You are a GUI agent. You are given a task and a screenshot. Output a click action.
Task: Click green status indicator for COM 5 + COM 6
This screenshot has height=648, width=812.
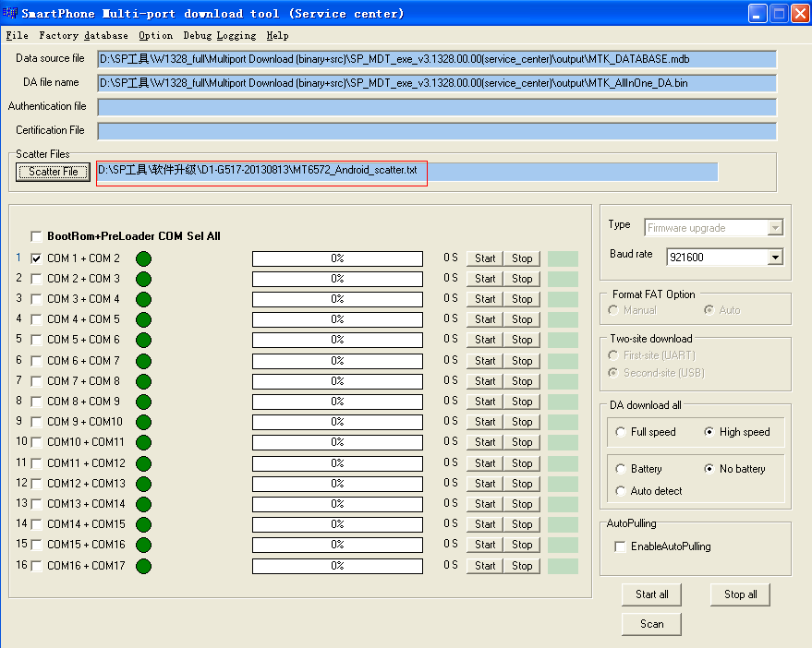[x=143, y=340]
